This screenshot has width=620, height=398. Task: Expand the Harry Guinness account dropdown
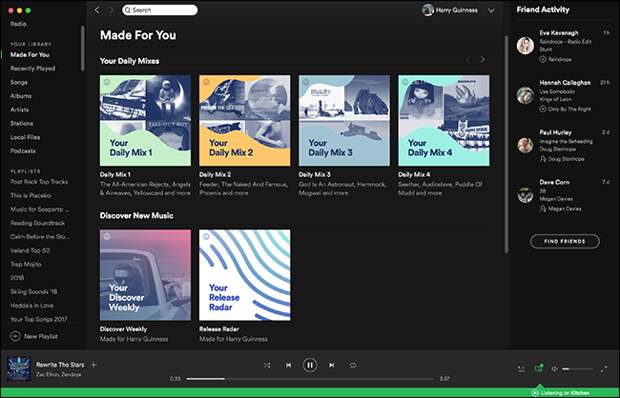coord(491,11)
